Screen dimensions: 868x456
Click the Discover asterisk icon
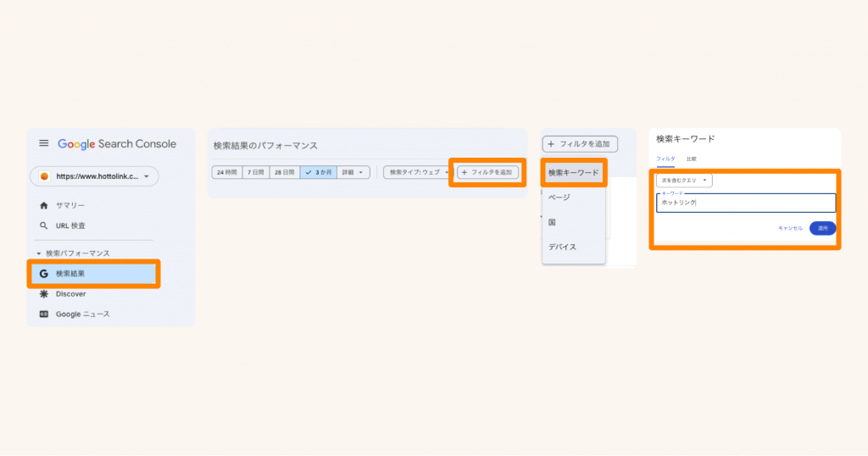44,294
